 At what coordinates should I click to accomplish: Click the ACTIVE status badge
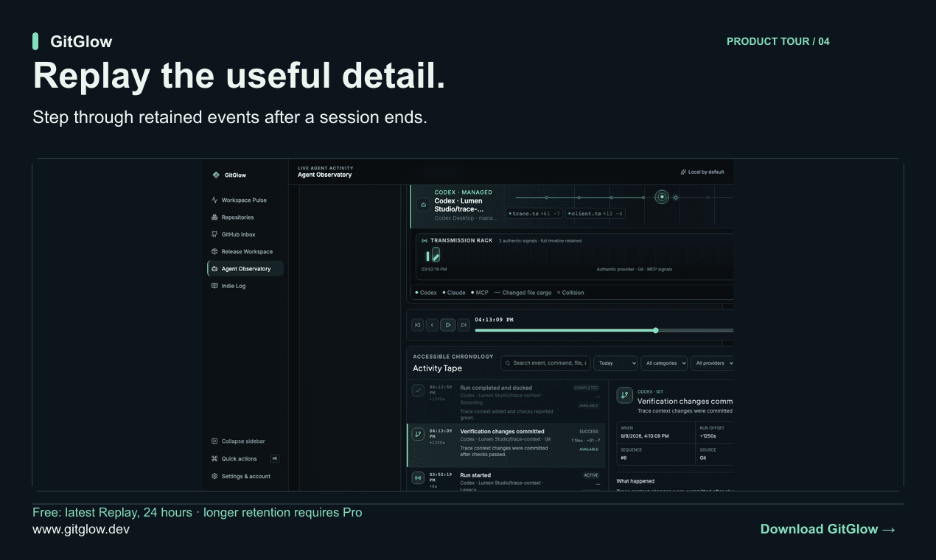tap(591, 475)
